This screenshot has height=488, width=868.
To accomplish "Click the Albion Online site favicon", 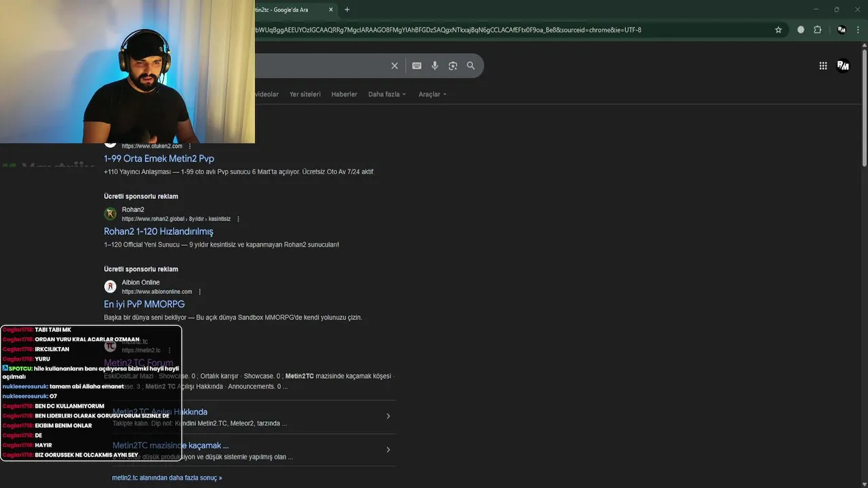I will click(x=110, y=287).
